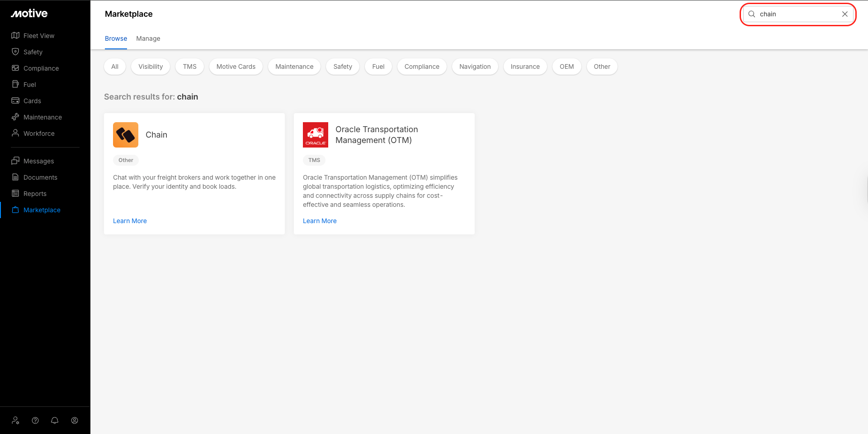Open Maintenance using the wrench icon
Image resolution: width=868 pixels, height=434 pixels.
pyautogui.click(x=15, y=117)
